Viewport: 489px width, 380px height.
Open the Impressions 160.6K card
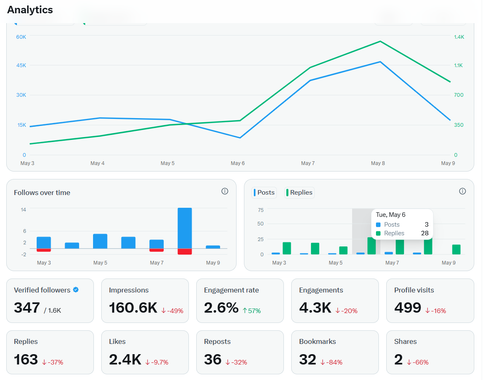point(145,301)
